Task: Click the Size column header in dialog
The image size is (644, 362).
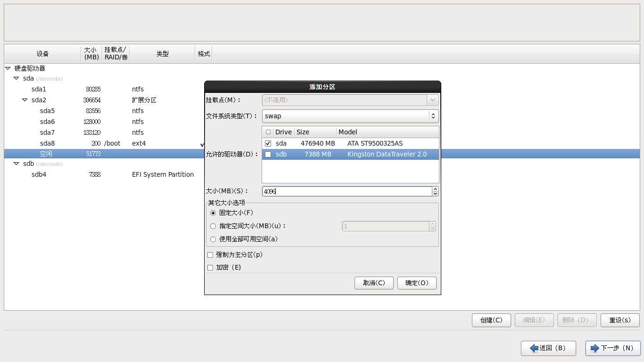Action: pos(315,132)
